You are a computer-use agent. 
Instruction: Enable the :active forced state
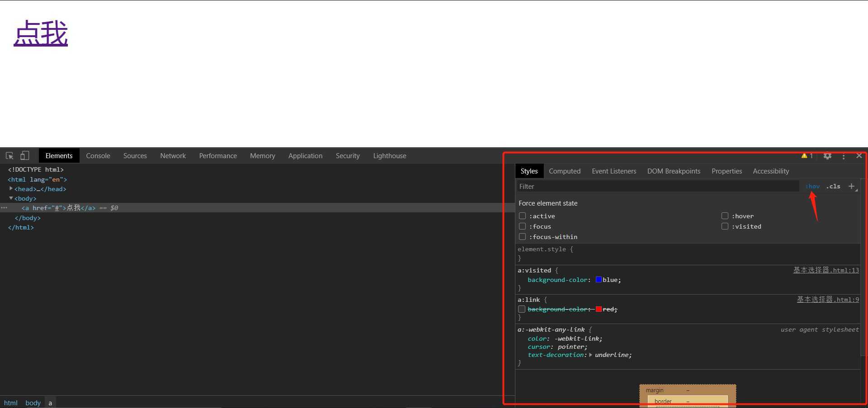tap(523, 216)
